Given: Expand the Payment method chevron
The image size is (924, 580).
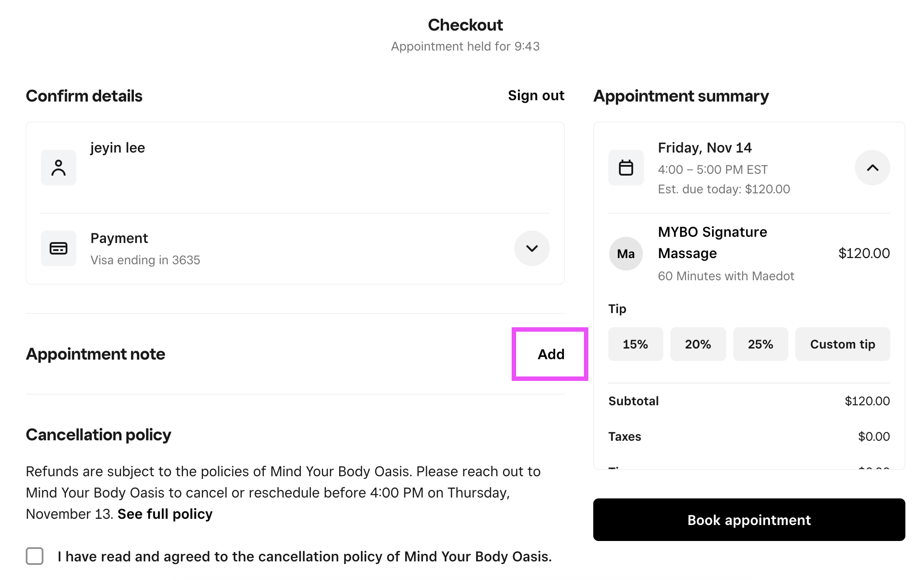Looking at the screenshot, I should tap(532, 248).
